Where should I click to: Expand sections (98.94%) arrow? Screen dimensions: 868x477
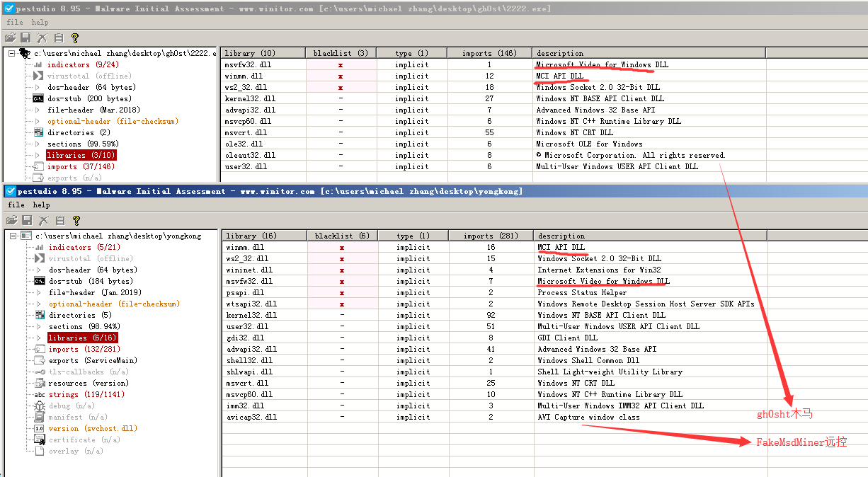click(39, 326)
